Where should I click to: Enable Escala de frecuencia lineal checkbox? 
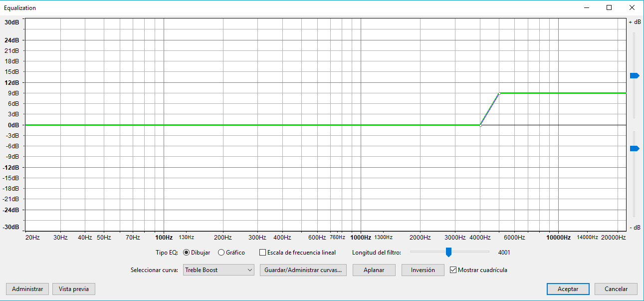click(x=263, y=253)
